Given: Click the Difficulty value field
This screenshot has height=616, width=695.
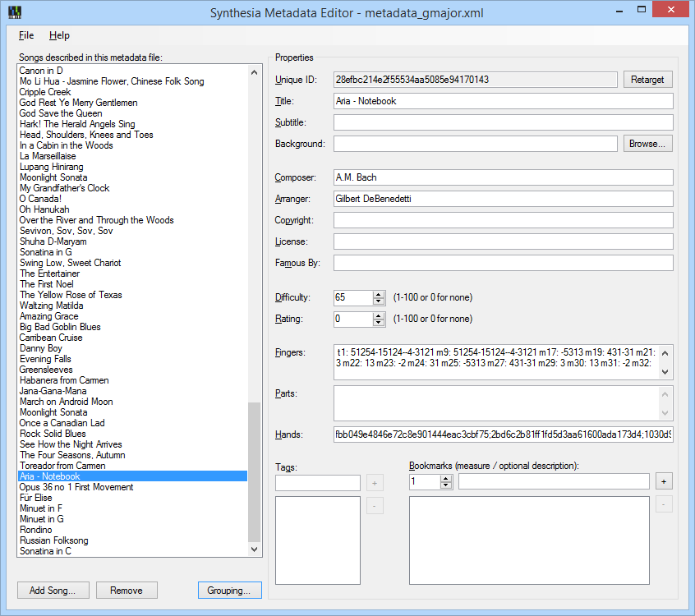Looking at the screenshot, I should (353, 297).
